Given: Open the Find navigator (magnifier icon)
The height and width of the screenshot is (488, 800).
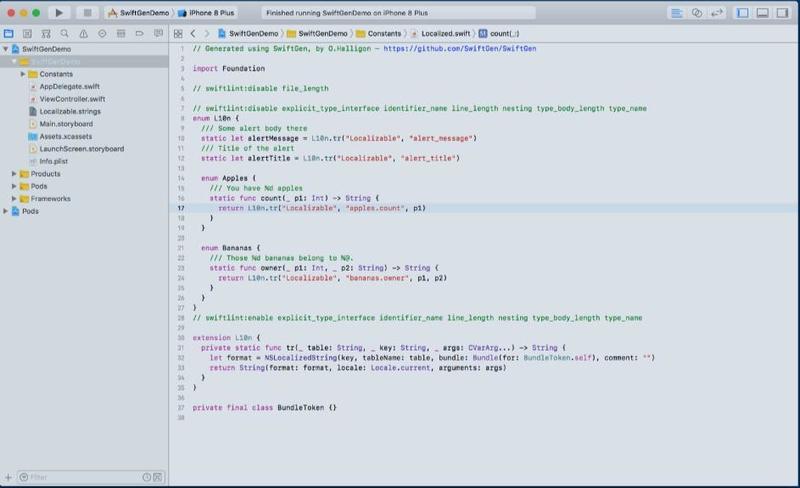Looking at the screenshot, I should (63, 34).
